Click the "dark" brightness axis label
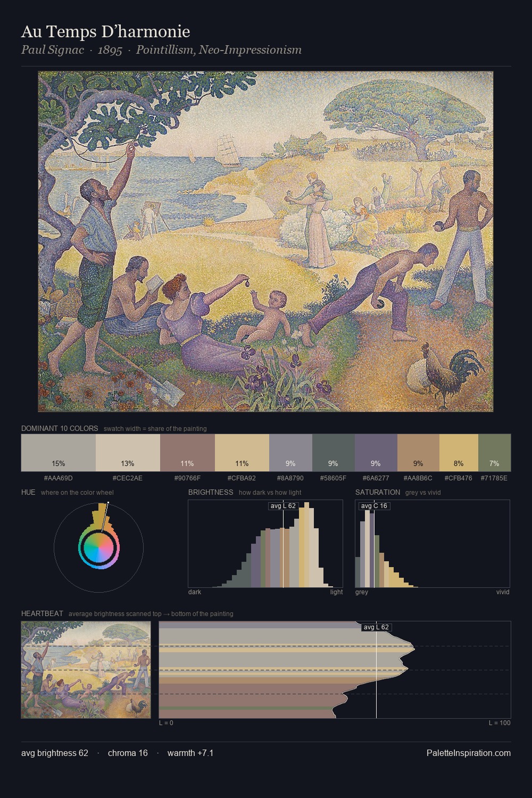The height and width of the screenshot is (798, 532). 195,592
